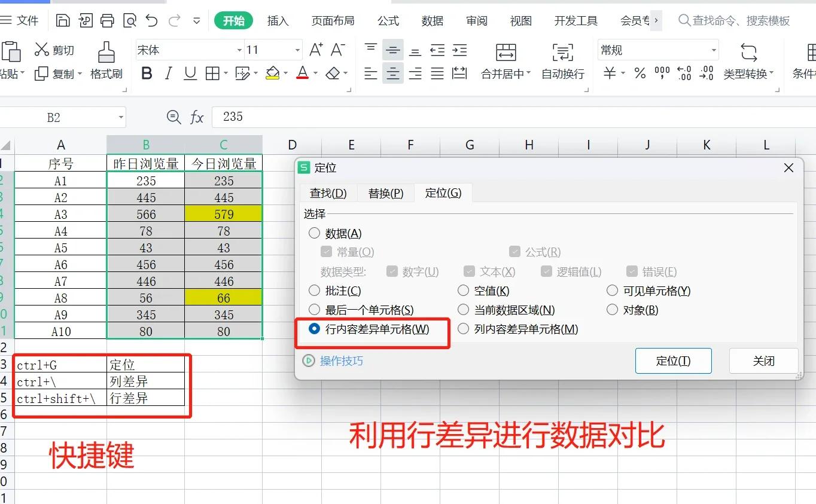Screen dimensions: 816x504
Task: Undo the last action
Action: (151, 21)
